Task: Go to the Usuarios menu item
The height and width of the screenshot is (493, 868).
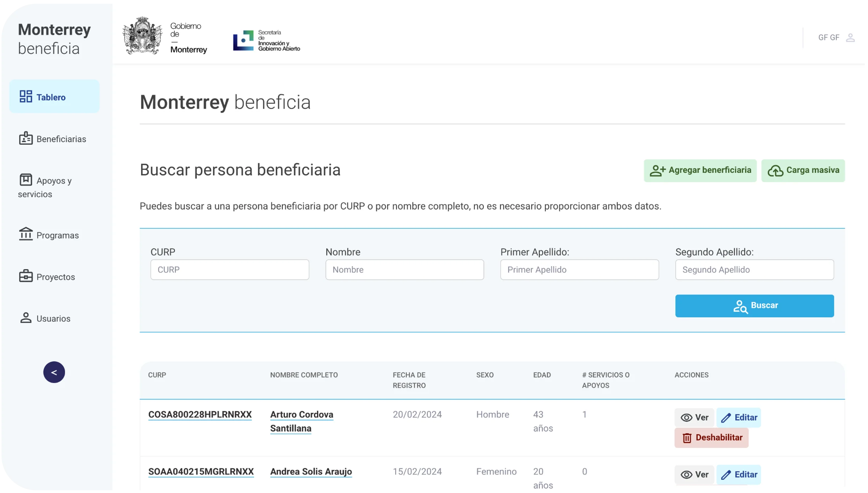Action: (x=44, y=318)
